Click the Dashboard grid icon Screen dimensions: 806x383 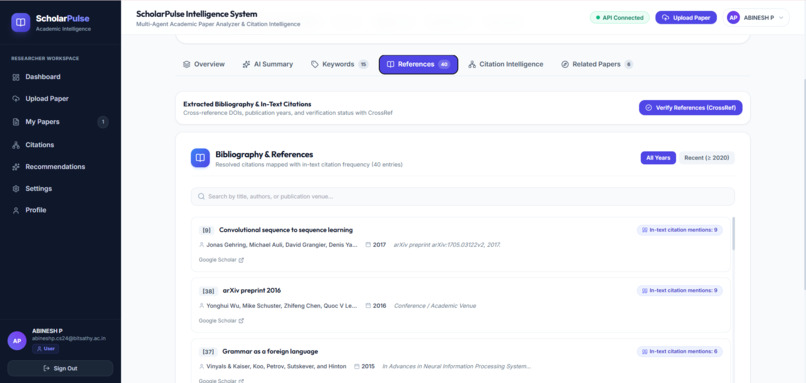[16, 77]
